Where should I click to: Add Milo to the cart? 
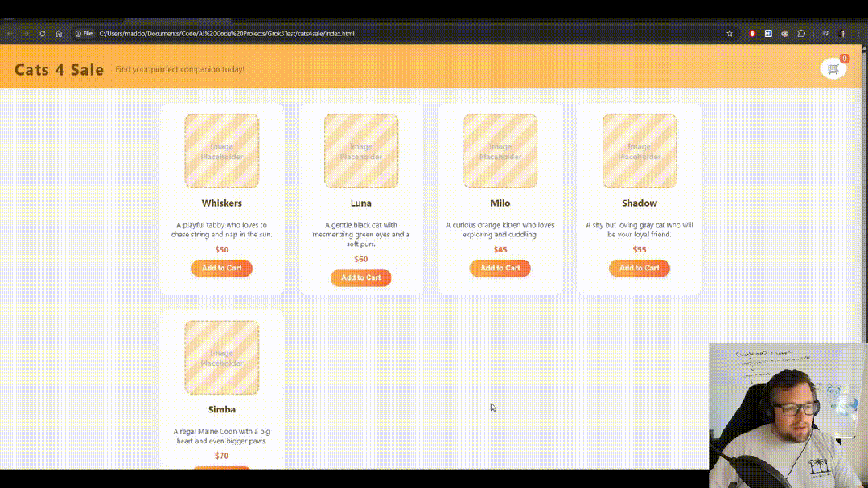(x=500, y=268)
